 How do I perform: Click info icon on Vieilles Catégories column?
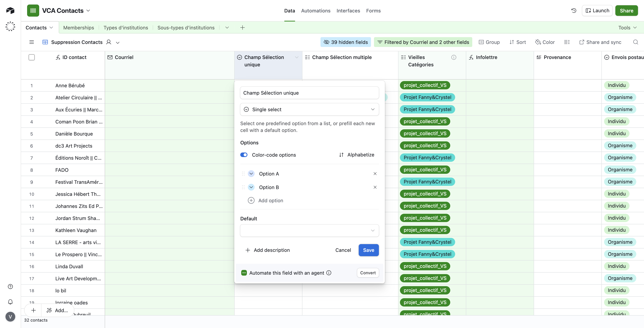tap(453, 57)
